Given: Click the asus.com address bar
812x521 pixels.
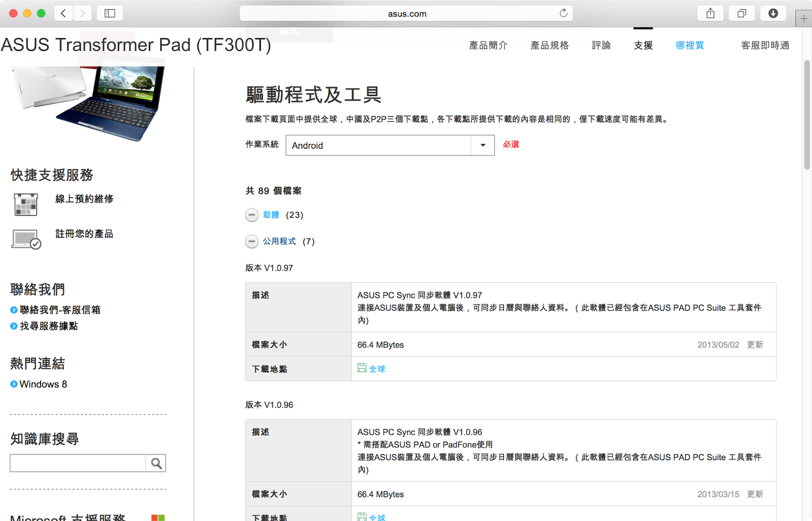Looking at the screenshot, I should [x=407, y=13].
